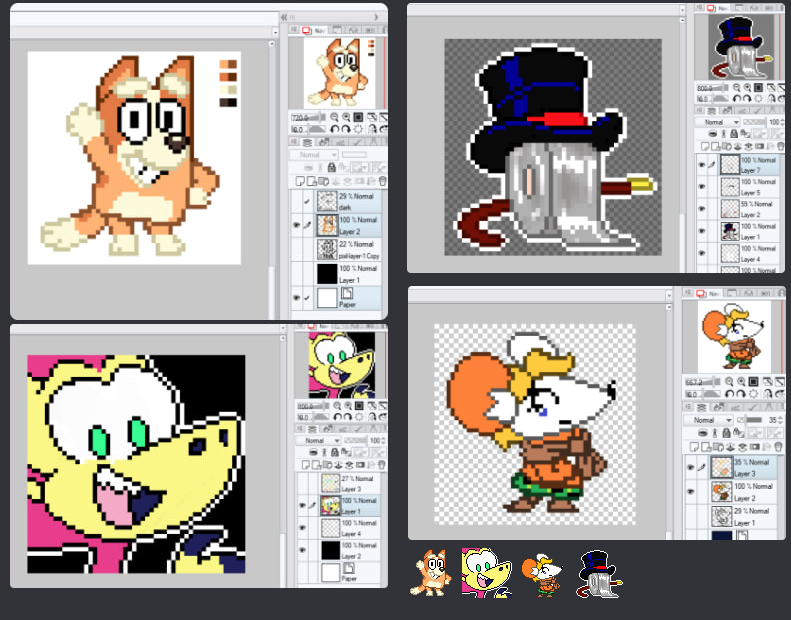
Task: Select Layer 1 in the top hat window
Action: point(749,231)
